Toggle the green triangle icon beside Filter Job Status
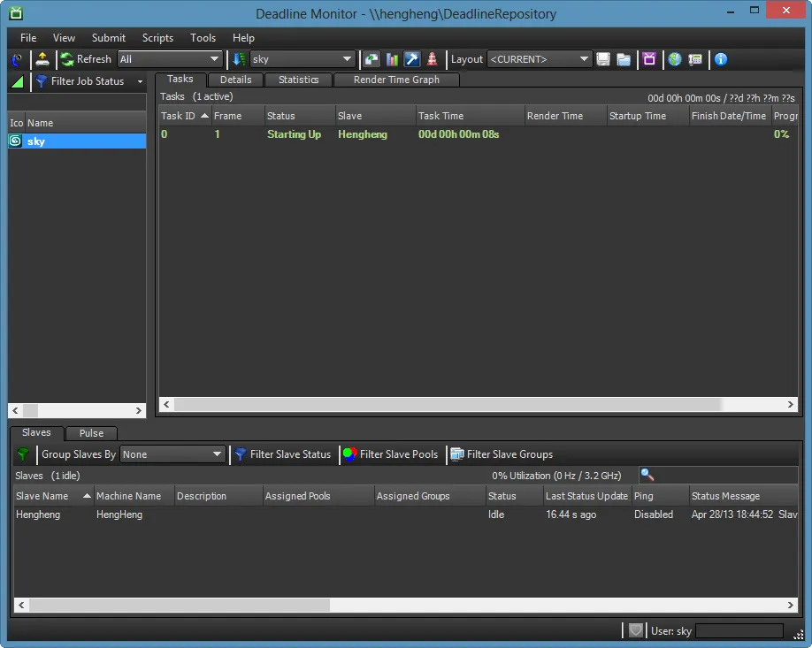The image size is (812, 648). coord(18,81)
